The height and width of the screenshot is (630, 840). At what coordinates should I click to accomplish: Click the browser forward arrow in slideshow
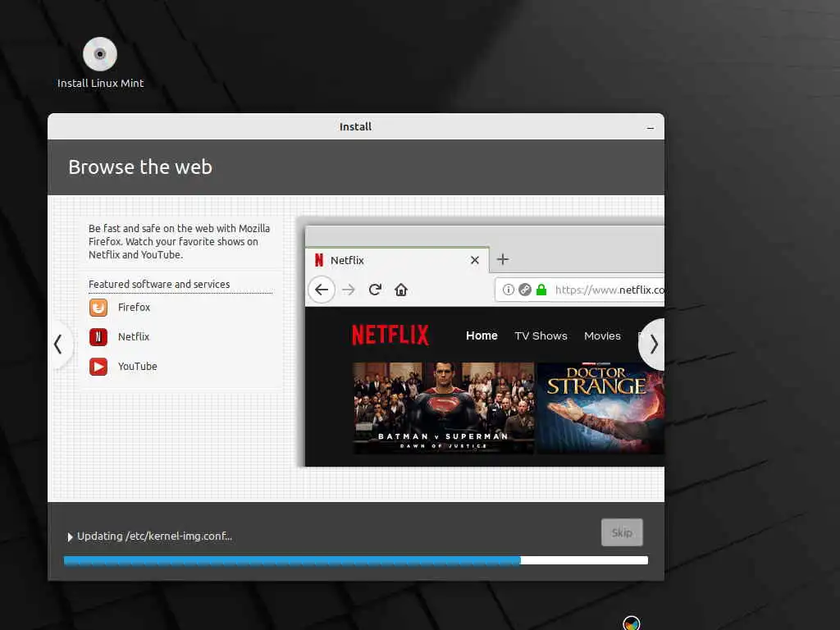(349, 290)
